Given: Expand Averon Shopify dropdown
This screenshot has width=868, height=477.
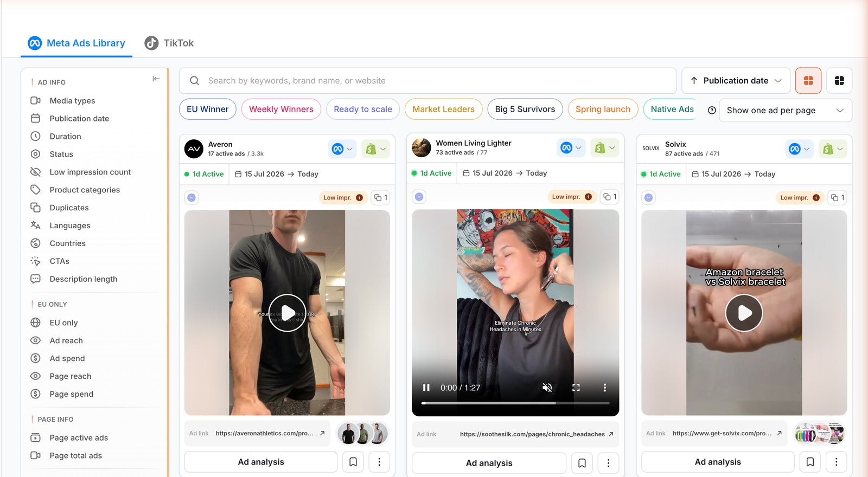Looking at the screenshot, I should tap(376, 149).
